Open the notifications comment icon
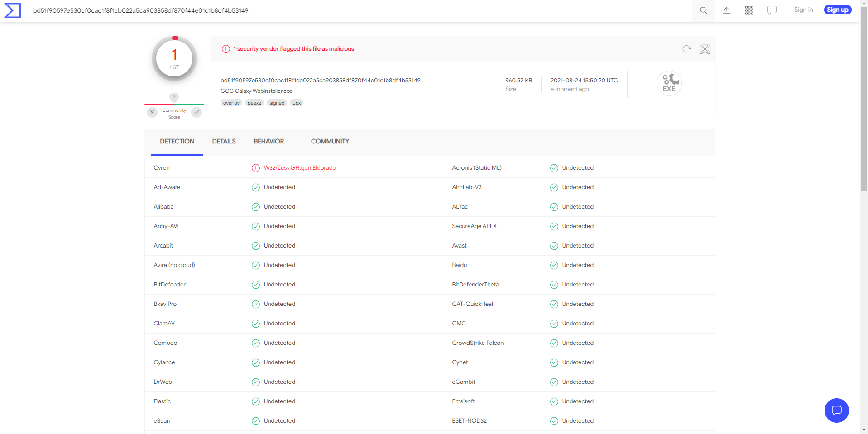Image resolution: width=868 pixels, height=434 pixels. coord(772,10)
